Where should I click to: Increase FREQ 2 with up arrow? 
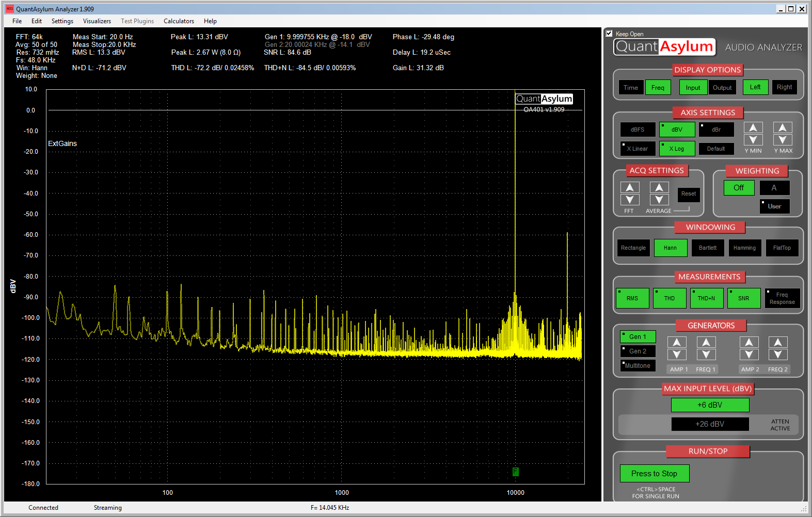tap(778, 342)
